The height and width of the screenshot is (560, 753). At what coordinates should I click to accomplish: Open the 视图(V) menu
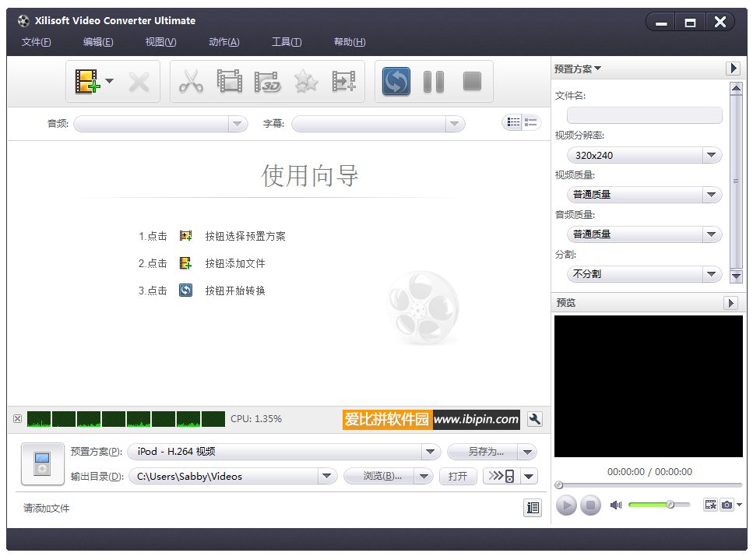coord(161,42)
